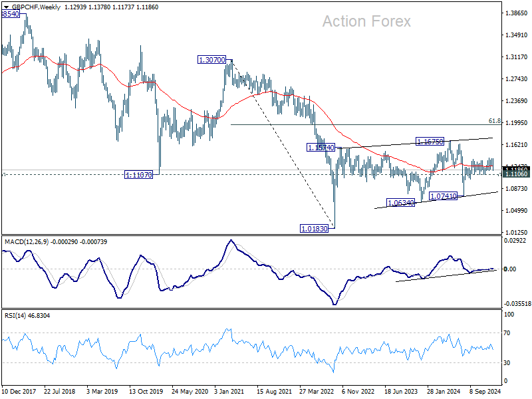Click the 3 Jan 2021 date marker
Viewport: 532px width, 399px height.
[229, 391]
